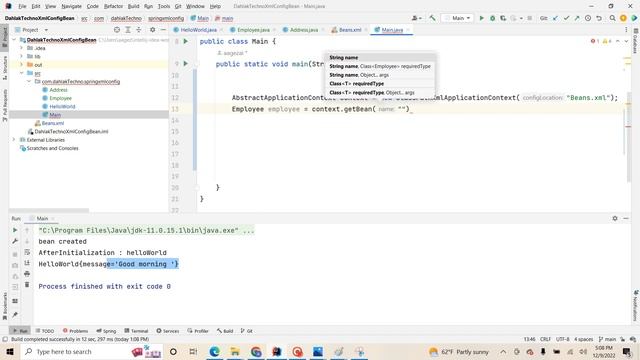
Task: Click the main Git branch widget in status bar
Action: coord(607,339)
